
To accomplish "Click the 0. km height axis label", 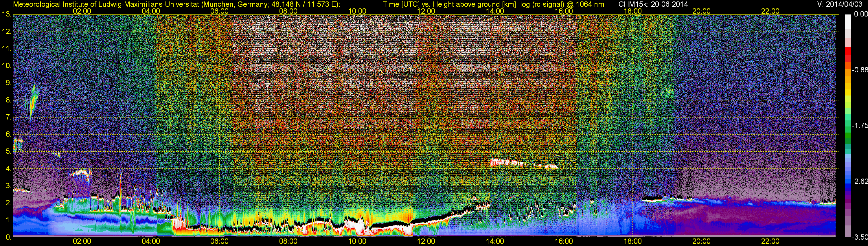I will point(8,237).
